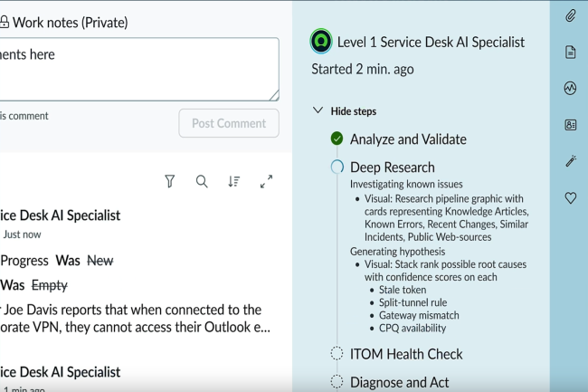
Task: Open the contact card icon in sidebar
Action: 570,125
